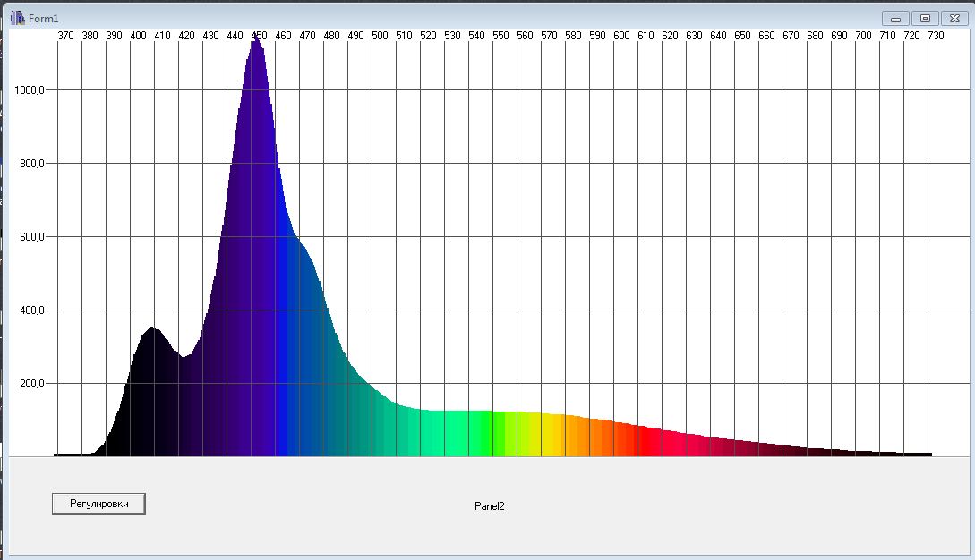Click the Panel2 label

490,506
